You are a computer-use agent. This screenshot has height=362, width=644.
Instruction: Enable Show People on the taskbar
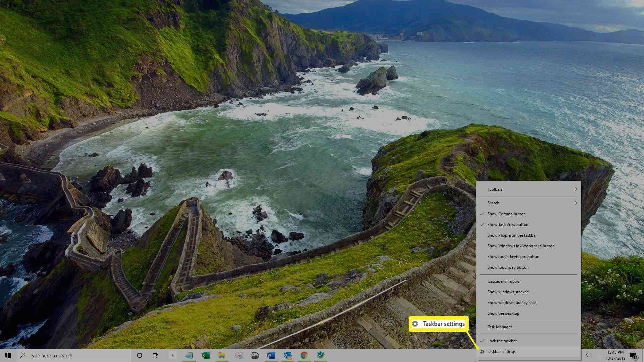tap(528, 235)
